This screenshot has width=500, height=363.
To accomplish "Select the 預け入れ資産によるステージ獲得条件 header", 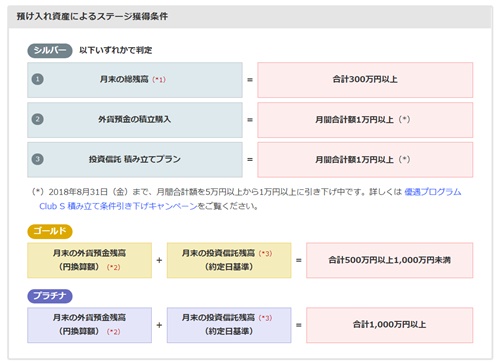I will click(92, 16).
